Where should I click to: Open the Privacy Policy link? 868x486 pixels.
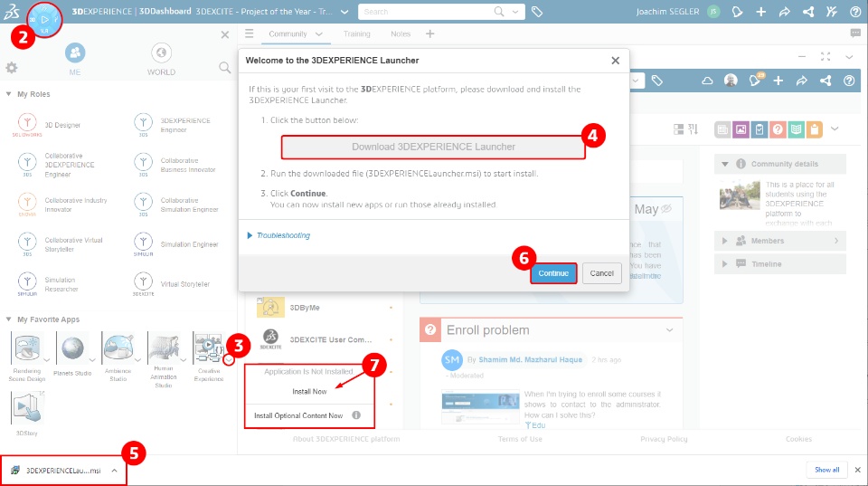(x=664, y=439)
